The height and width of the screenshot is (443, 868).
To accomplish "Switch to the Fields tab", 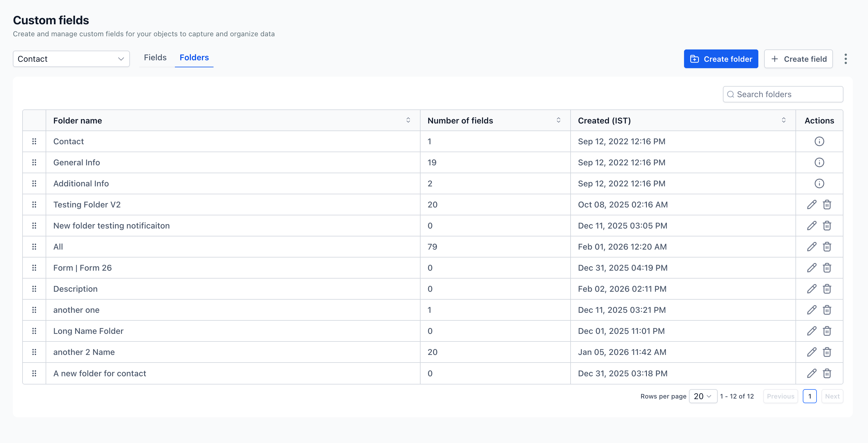I will (155, 58).
